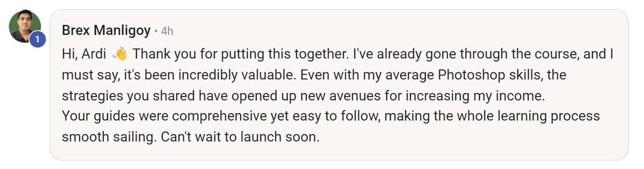The width and height of the screenshot is (644, 169).
Task: Open Brex Manligoy's profile picture
Action: [x=25, y=27]
